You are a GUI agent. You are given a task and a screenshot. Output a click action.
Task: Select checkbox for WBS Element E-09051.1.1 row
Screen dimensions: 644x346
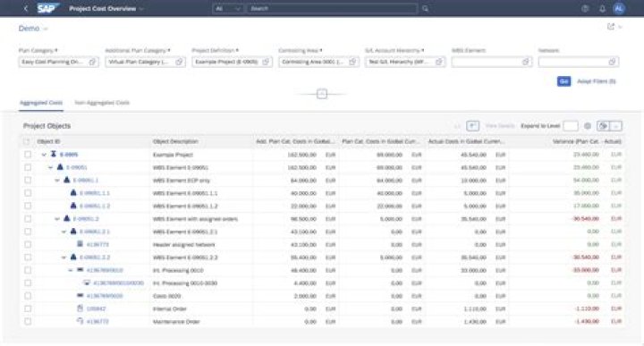point(28,193)
